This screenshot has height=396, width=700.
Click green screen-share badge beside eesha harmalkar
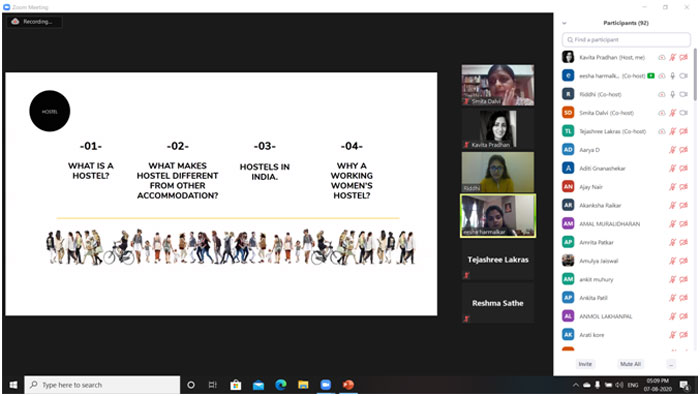coord(651,76)
